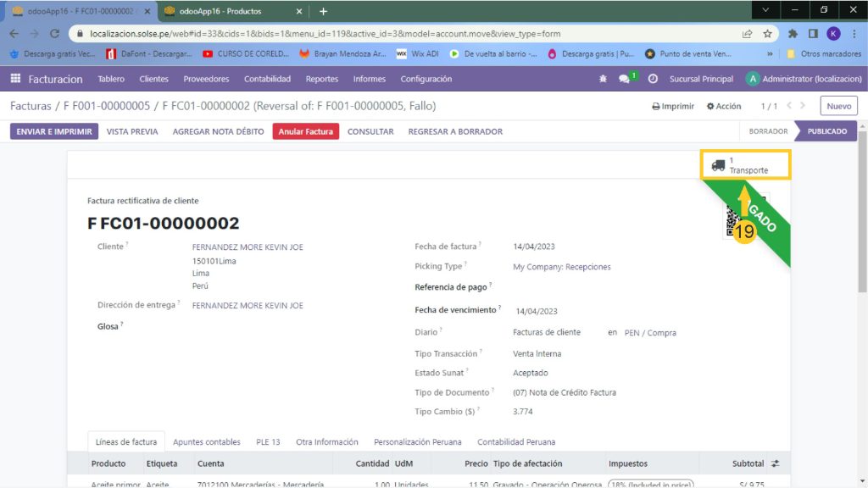Switch to the Apuntes contables tab

[x=206, y=442]
